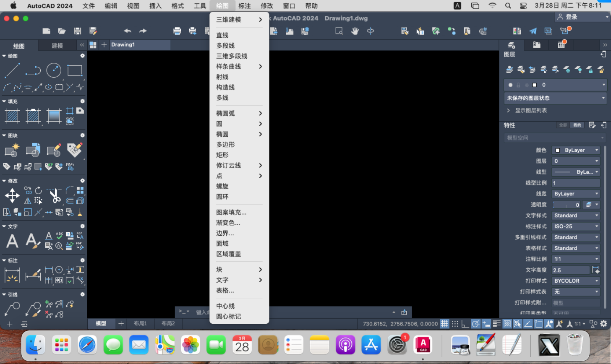Click the Purge broom icon
The height and width of the screenshot is (364, 611).
pyautogui.click(x=80, y=212)
